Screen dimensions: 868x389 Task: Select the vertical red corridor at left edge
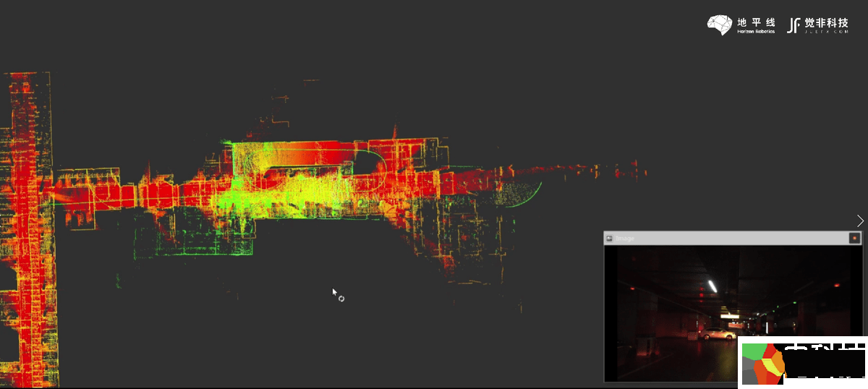pos(29,231)
